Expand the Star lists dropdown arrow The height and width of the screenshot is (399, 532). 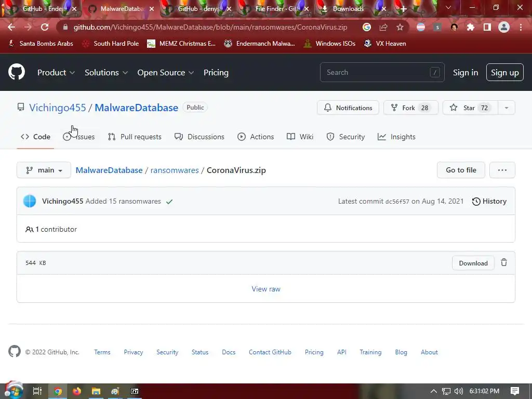[506, 108]
